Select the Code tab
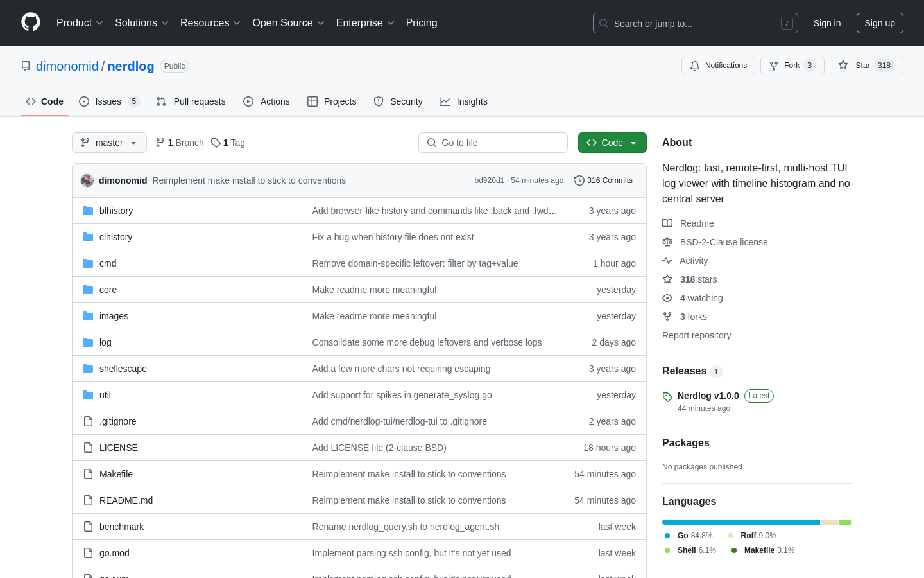The height and width of the screenshot is (578, 924). pyautogui.click(x=45, y=101)
